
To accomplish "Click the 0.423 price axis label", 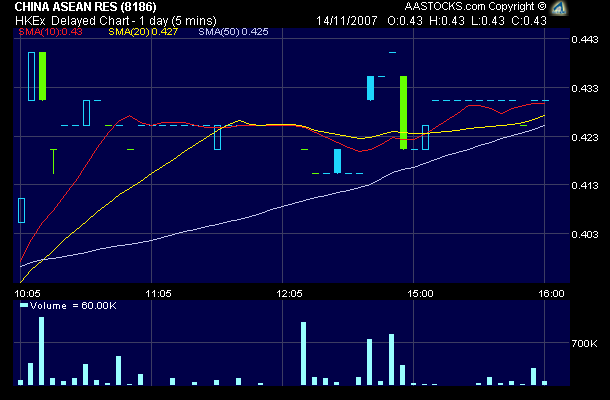I will click(585, 137).
